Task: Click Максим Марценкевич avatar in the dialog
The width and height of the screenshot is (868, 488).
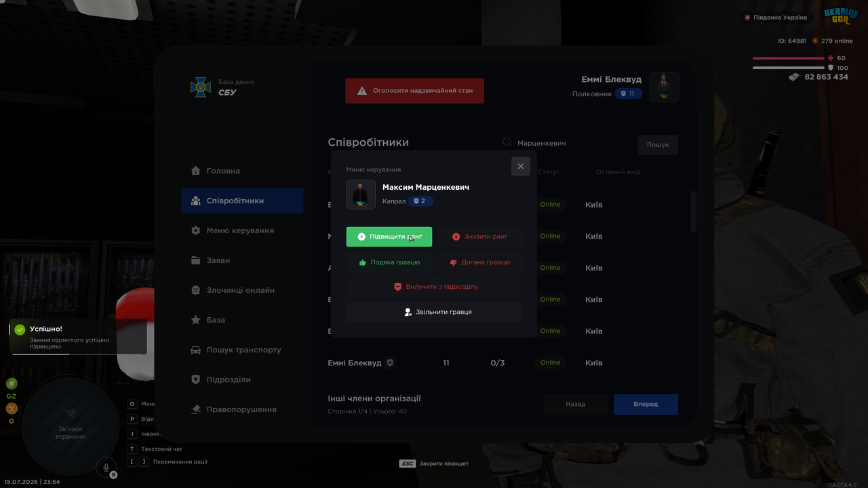Action: [361, 195]
